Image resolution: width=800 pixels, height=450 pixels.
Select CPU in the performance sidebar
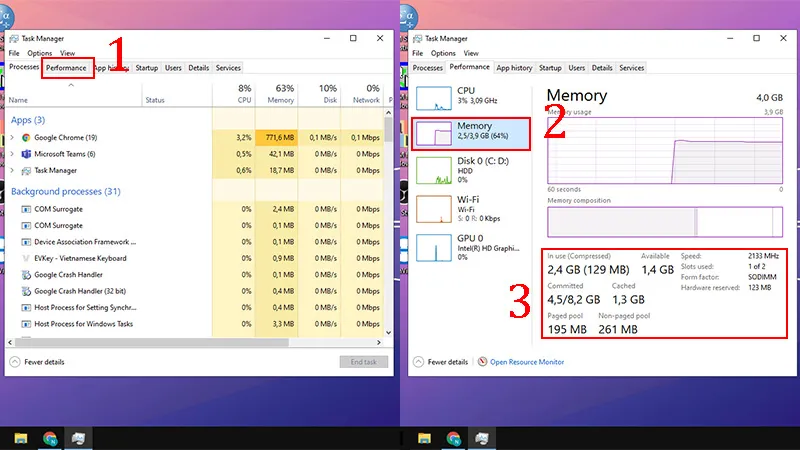(471, 98)
